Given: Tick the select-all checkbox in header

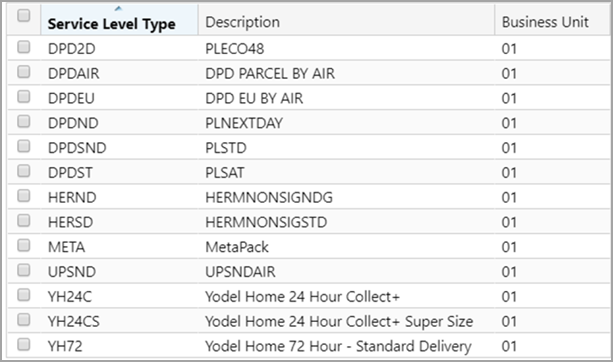Looking at the screenshot, I should [24, 16].
